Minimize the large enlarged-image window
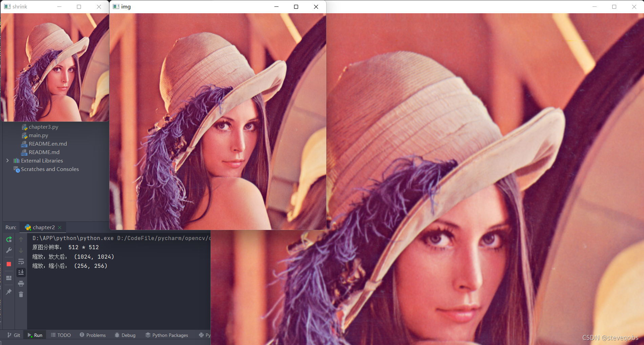 [x=595, y=6]
